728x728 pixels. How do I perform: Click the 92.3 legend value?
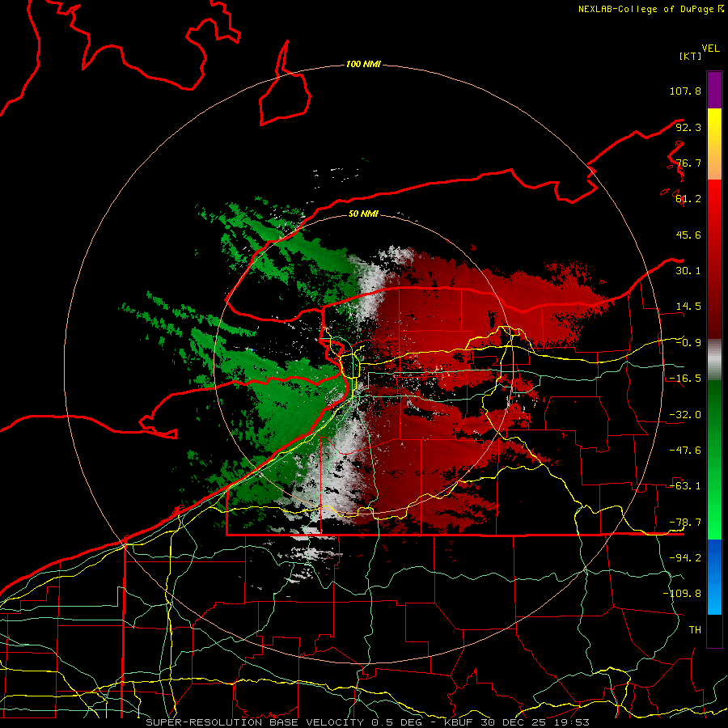click(x=688, y=127)
